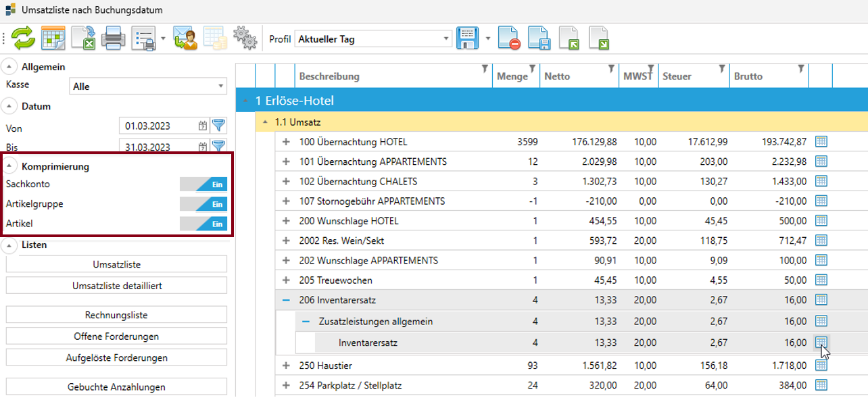Collapse the 206 Inventarersatz row

[x=286, y=299]
